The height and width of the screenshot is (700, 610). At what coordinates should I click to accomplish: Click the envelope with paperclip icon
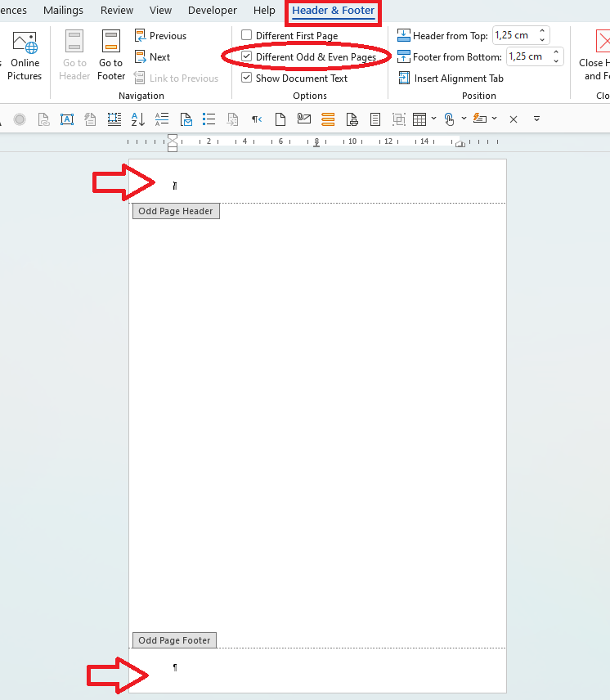[304, 119]
